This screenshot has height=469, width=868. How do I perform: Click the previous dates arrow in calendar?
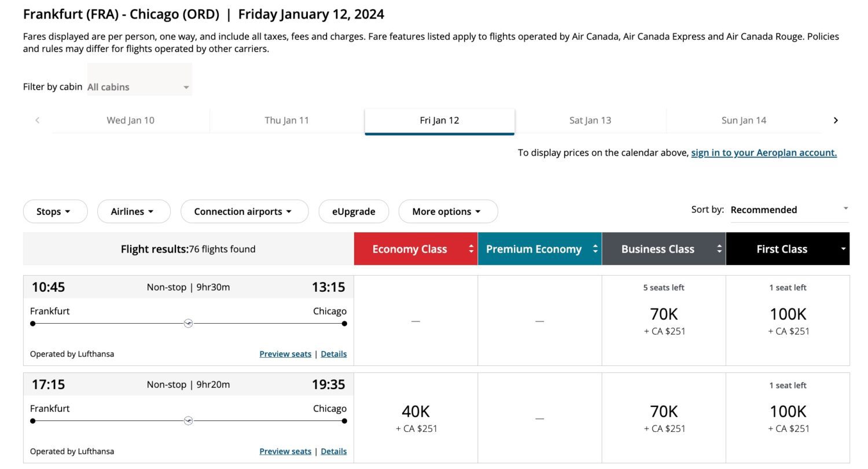click(38, 120)
